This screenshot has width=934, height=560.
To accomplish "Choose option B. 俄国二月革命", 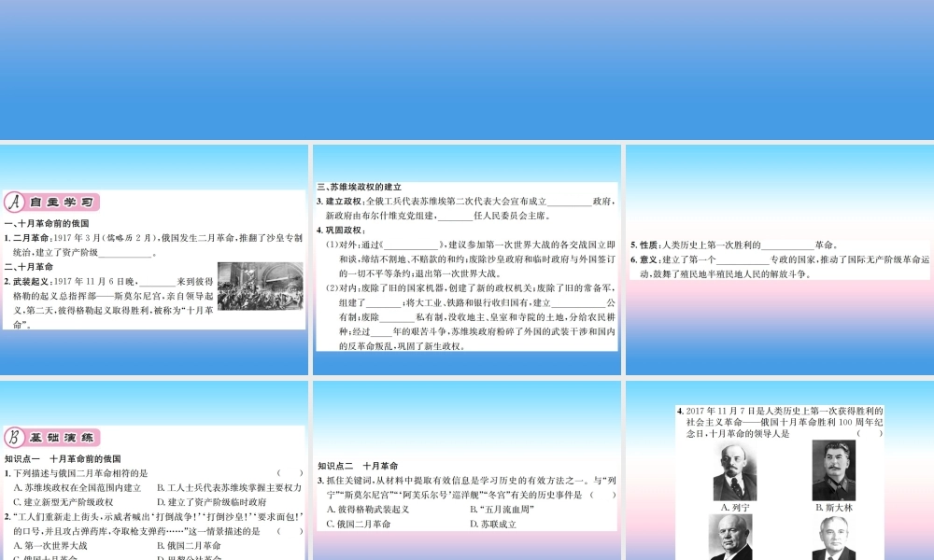I will [189, 545].
